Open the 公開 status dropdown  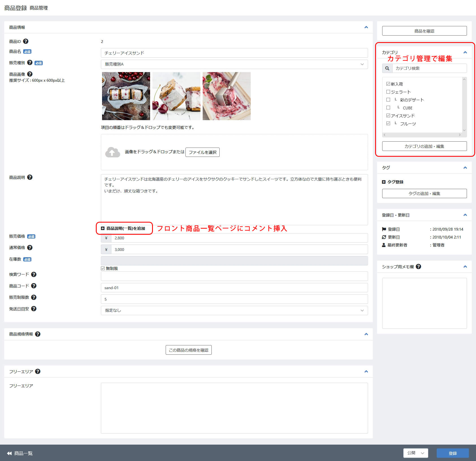415,453
